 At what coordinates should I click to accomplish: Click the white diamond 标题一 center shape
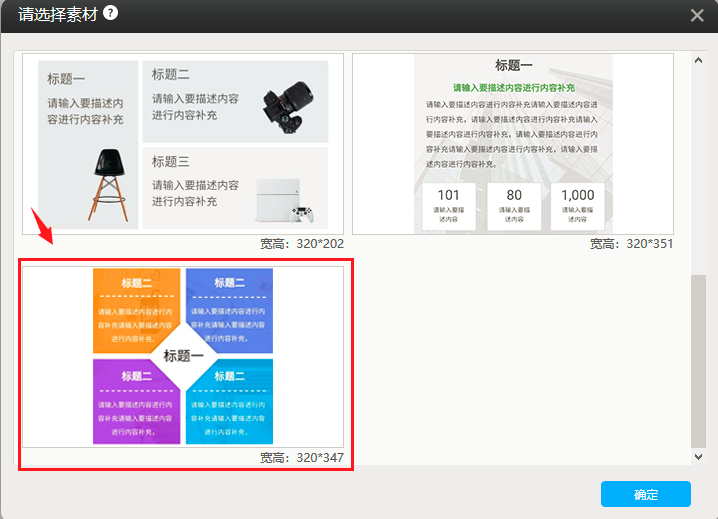183,355
